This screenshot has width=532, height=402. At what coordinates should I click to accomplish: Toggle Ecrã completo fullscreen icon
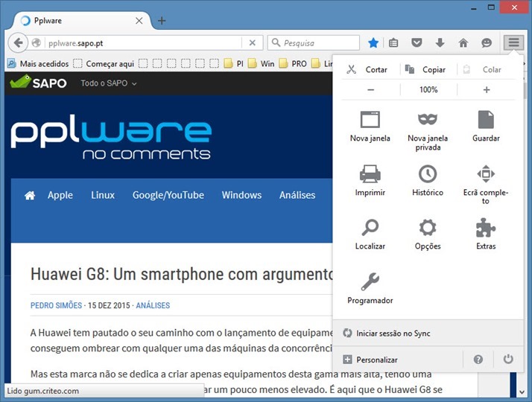pyautogui.click(x=486, y=173)
